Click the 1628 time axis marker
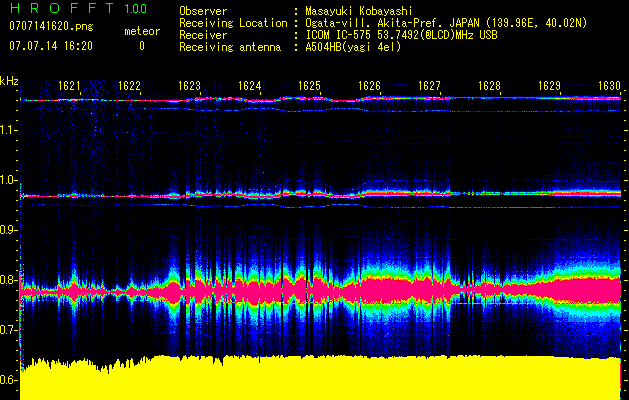 pyautogui.click(x=489, y=86)
